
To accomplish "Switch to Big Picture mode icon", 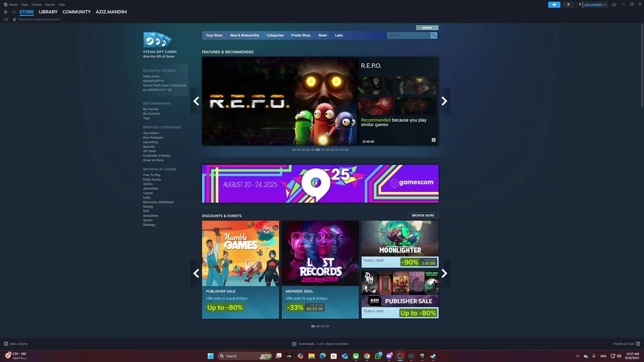I will [614, 5].
